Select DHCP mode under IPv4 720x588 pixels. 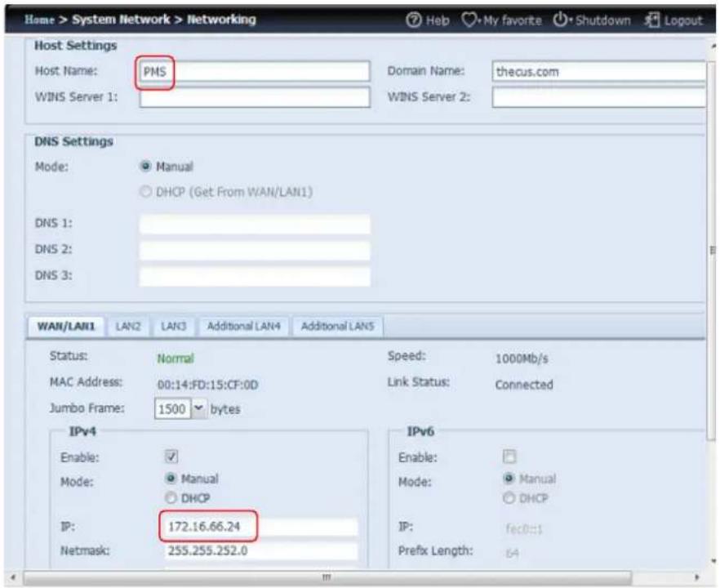172,497
